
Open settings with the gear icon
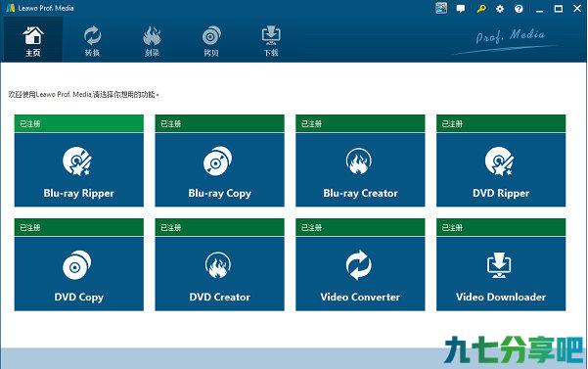(500, 9)
